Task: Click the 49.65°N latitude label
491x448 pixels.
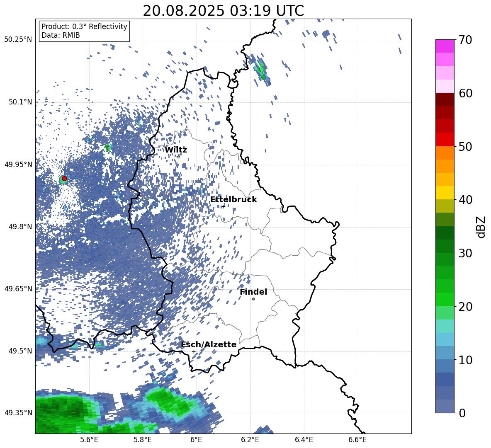Action: [18, 288]
